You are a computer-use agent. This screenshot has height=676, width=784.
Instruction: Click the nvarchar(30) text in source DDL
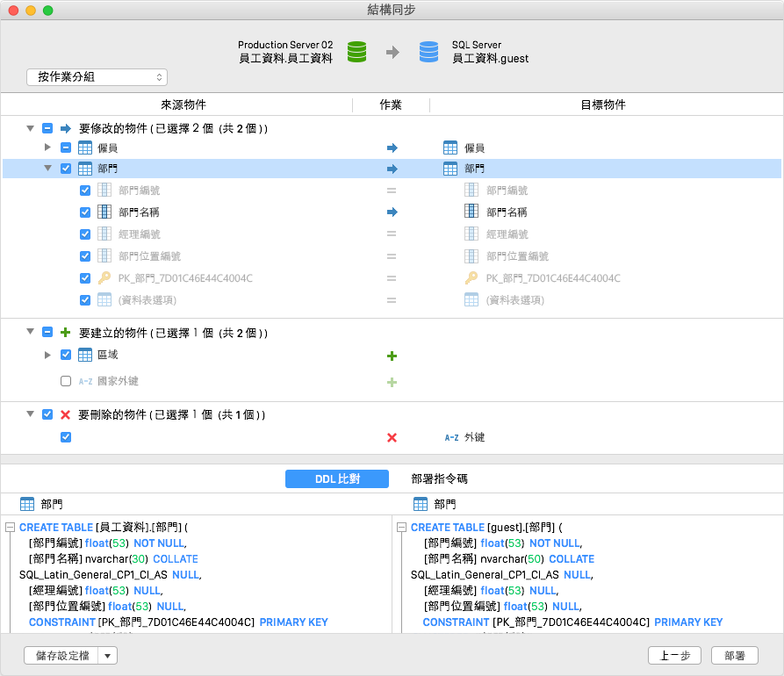(x=117, y=559)
